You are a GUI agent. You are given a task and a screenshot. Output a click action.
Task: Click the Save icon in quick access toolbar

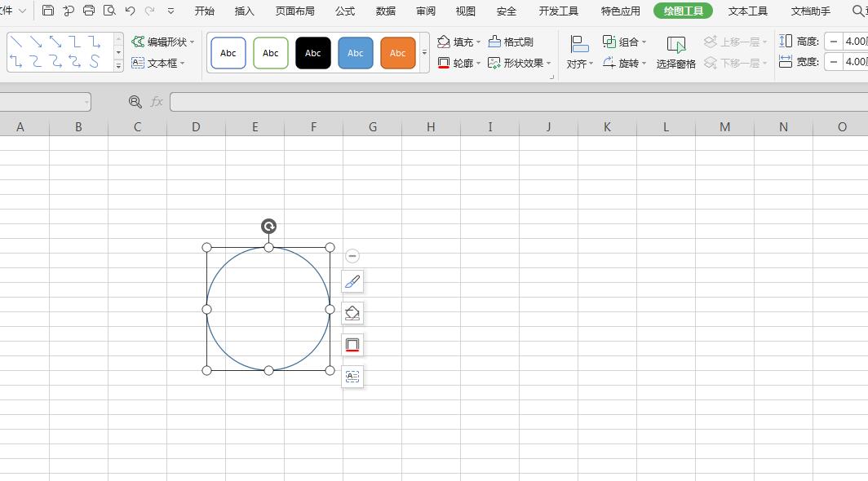click(x=48, y=11)
